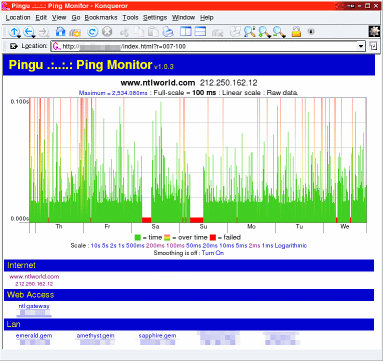Click the Pingu Ping Monitor page heading
383x361 pixels.
80,65
